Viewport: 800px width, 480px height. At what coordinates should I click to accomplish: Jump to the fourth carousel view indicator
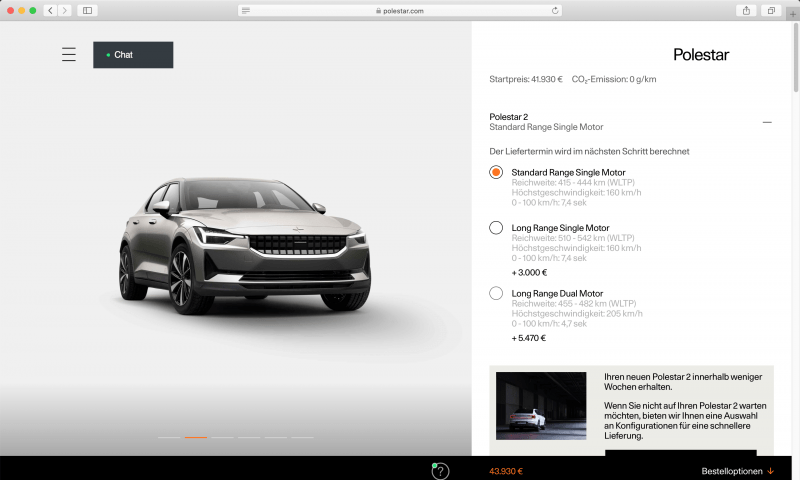coord(249,437)
